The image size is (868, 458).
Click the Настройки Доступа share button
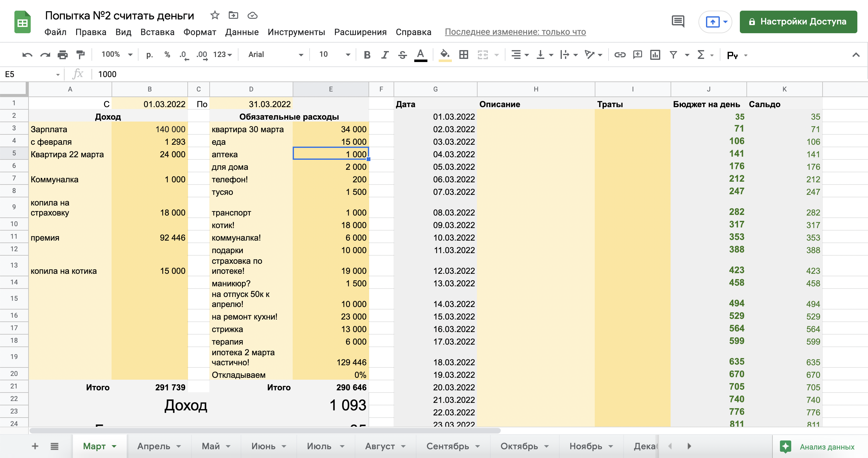coord(798,22)
